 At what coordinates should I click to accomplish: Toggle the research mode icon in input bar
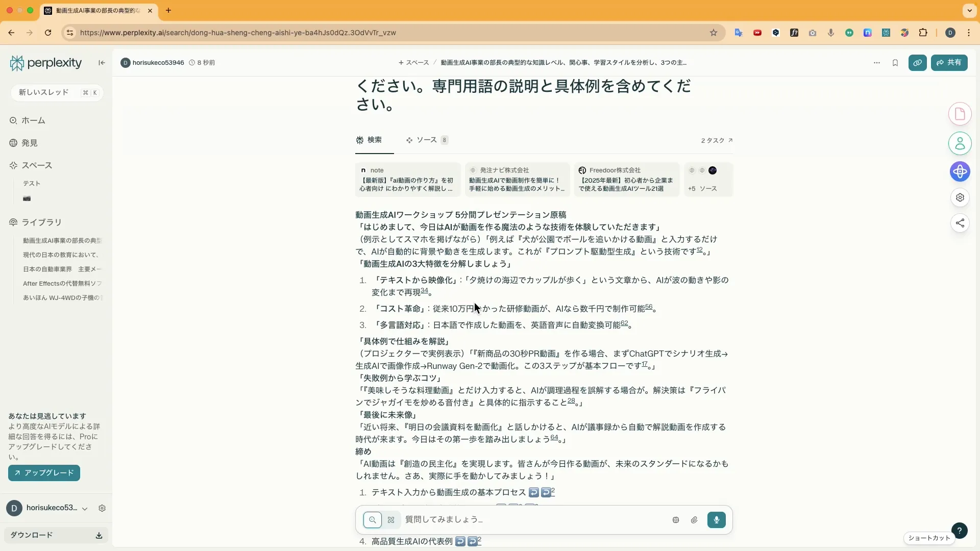[391, 520]
